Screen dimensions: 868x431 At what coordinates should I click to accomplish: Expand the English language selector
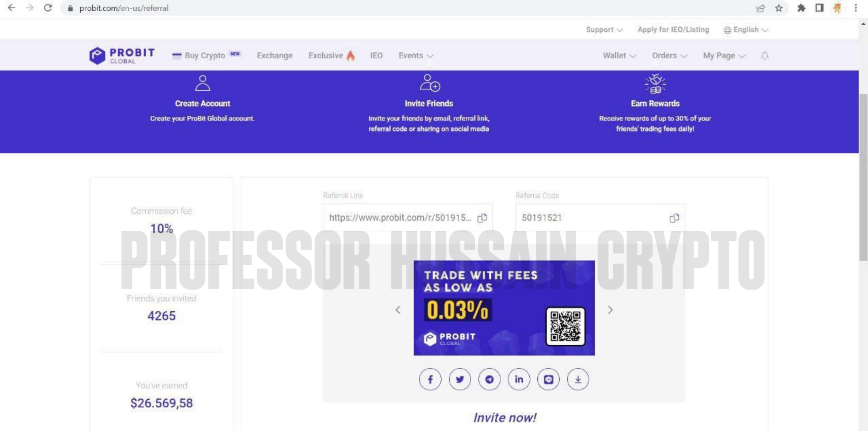745,30
